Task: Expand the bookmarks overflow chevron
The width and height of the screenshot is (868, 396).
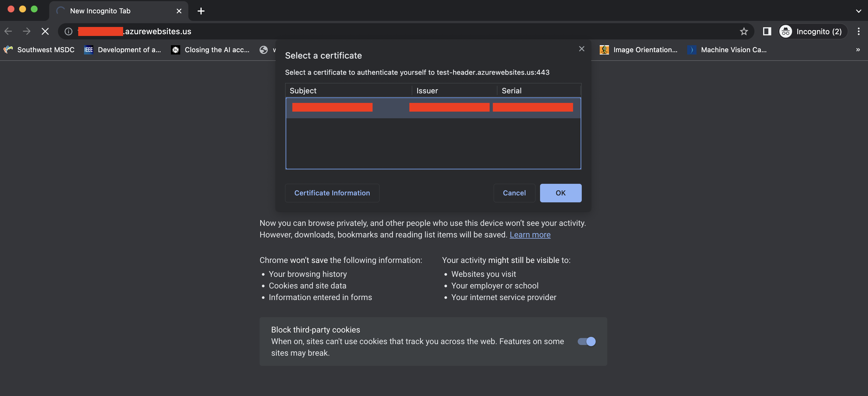Action: click(x=858, y=50)
